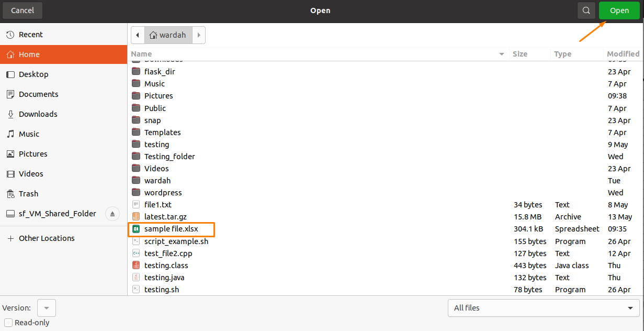The image size is (644, 331).
Task: Click the testing.java file icon
Action: tap(136, 278)
